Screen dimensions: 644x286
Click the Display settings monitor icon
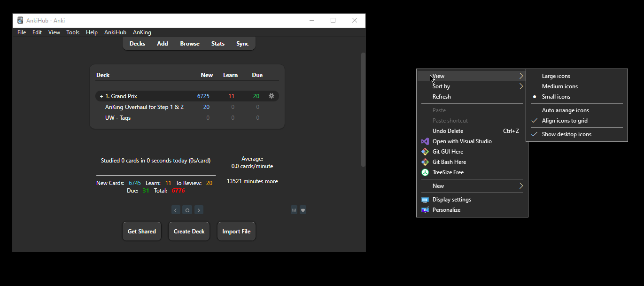[425, 200]
